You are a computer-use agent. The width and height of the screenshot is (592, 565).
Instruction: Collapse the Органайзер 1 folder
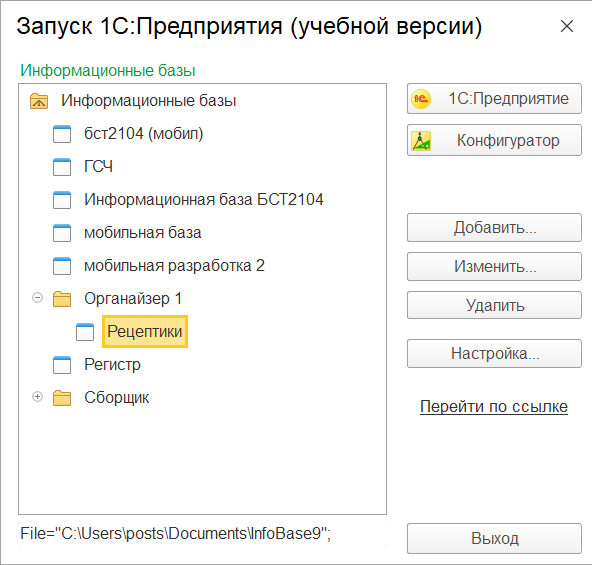click(x=37, y=298)
